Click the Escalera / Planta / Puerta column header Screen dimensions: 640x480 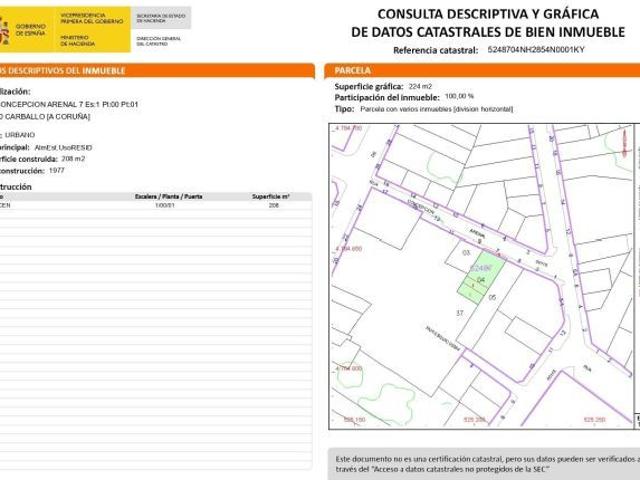coord(168,197)
